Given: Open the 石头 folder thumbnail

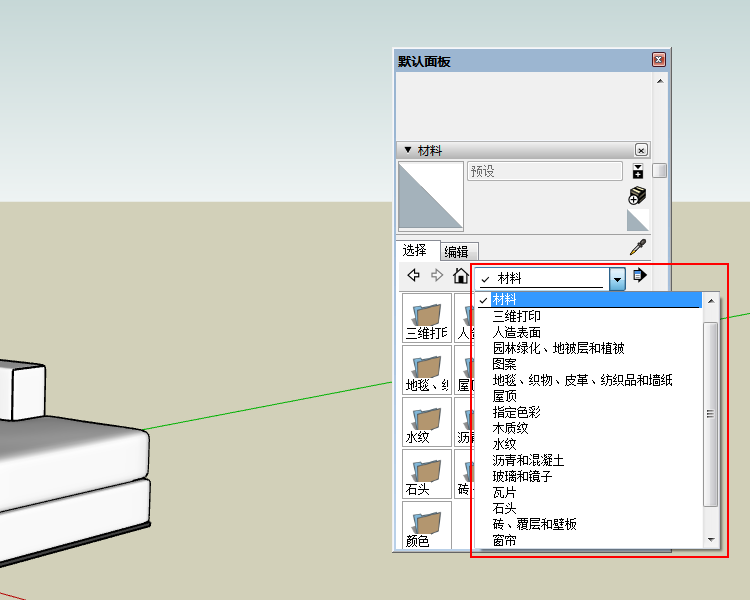Looking at the screenshot, I should 426,474.
